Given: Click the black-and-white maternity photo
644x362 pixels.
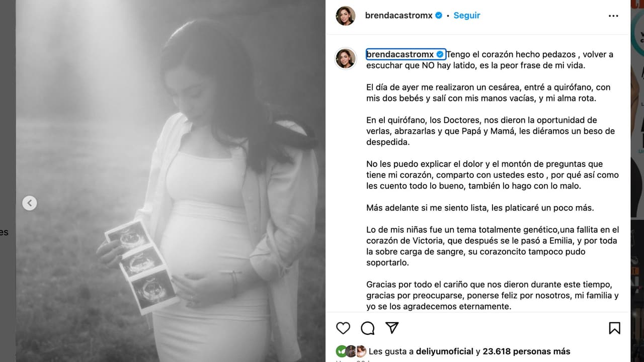Looking at the screenshot, I should tap(171, 181).
